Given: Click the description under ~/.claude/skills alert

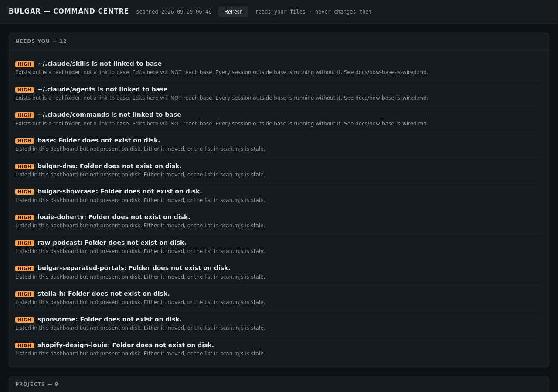Looking at the screenshot, I should point(222,72).
